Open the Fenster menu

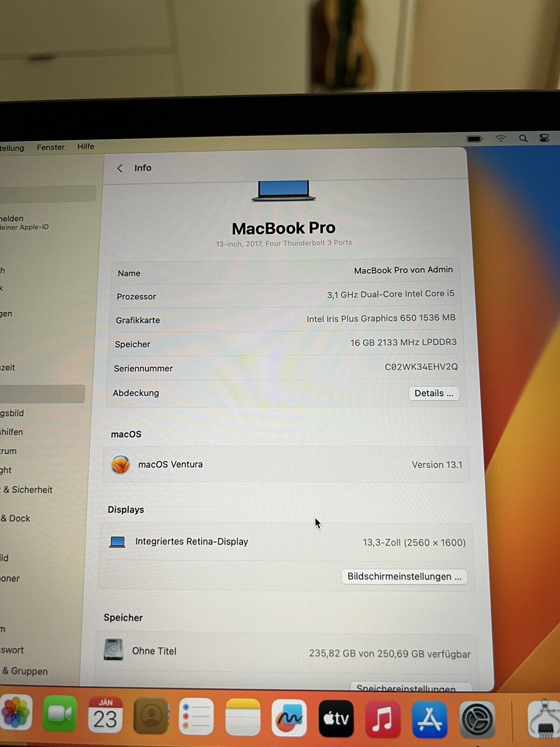51,148
